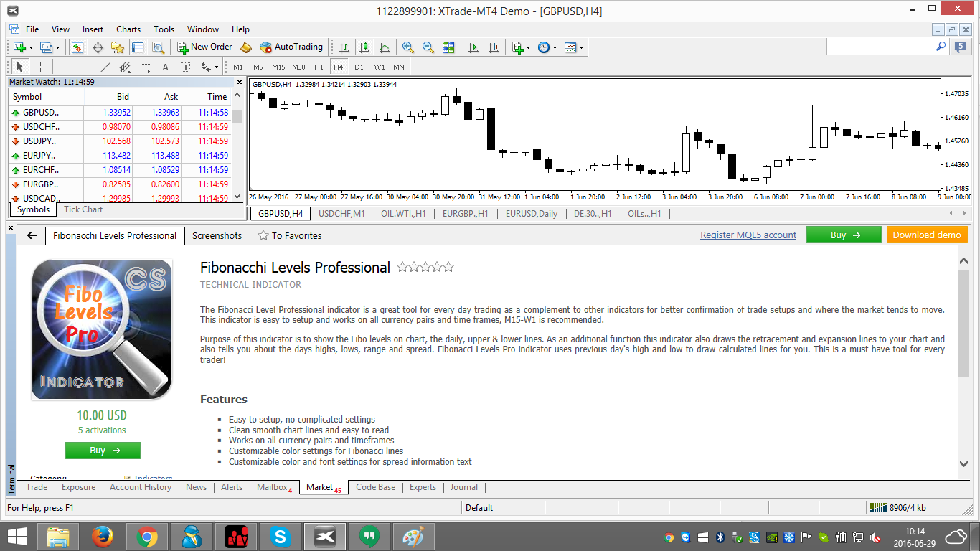Open the Arrows drawing dropdown
Viewport: 980px width, 551px height.
(x=209, y=67)
